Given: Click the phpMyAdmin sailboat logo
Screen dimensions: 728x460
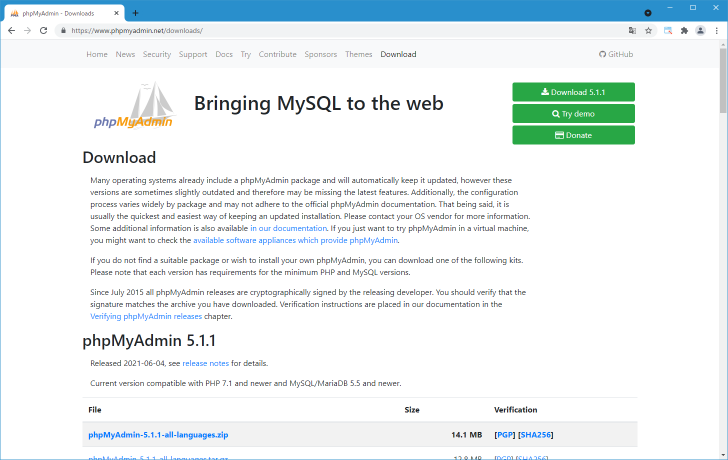Looking at the screenshot, I should (134, 106).
